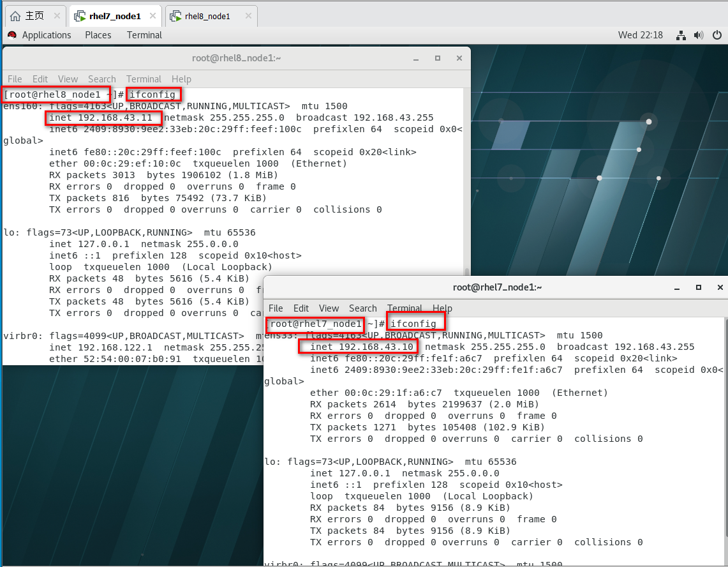Click the power icon in the top panel

717,35
